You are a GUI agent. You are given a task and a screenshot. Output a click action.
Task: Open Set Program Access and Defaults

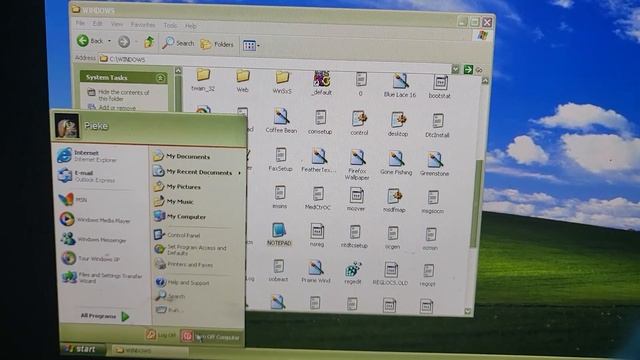(x=191, y=249)
